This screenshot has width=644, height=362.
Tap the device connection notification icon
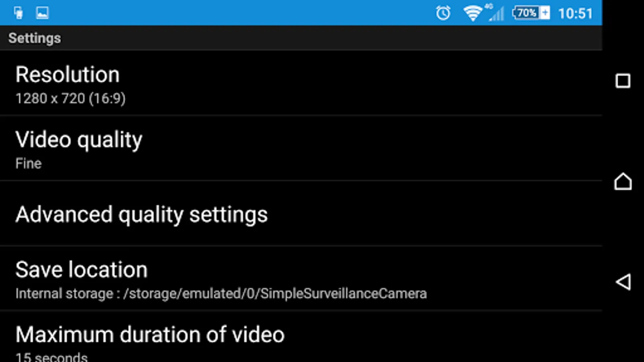coord(19,13)
